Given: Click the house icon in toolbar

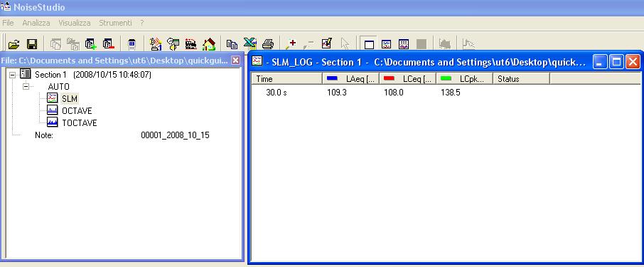Looking at the screenshot, I should [209, 43].
